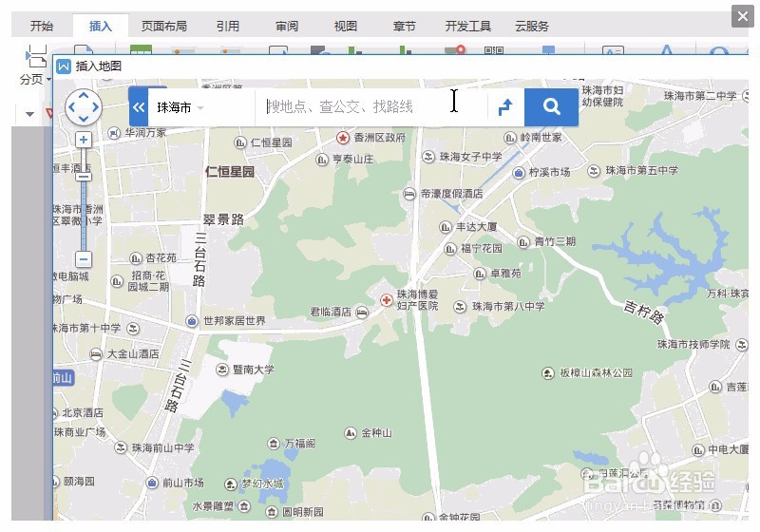
Task: Open the 珠海市 city selector
Action: click(180, 107)
